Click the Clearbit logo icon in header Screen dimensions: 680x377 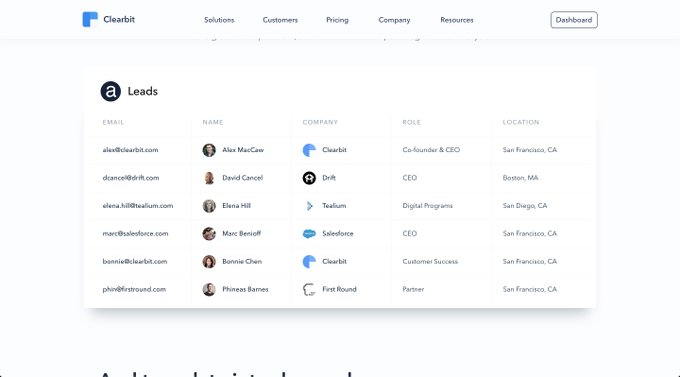point(90,20)
